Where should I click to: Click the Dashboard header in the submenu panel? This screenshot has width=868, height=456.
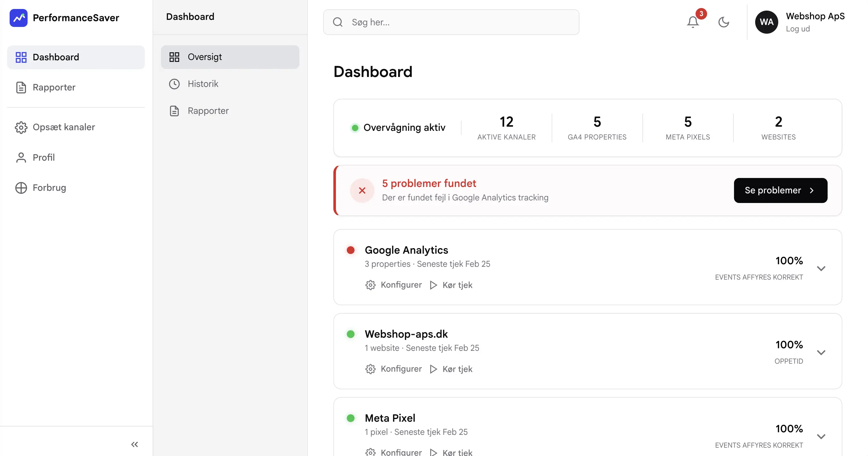190,17
